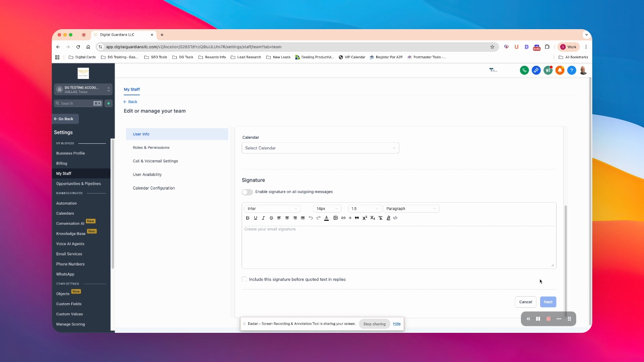644x362 pixels.
Task: Apply italic formatting in signature editor
Action: [263, 218]
